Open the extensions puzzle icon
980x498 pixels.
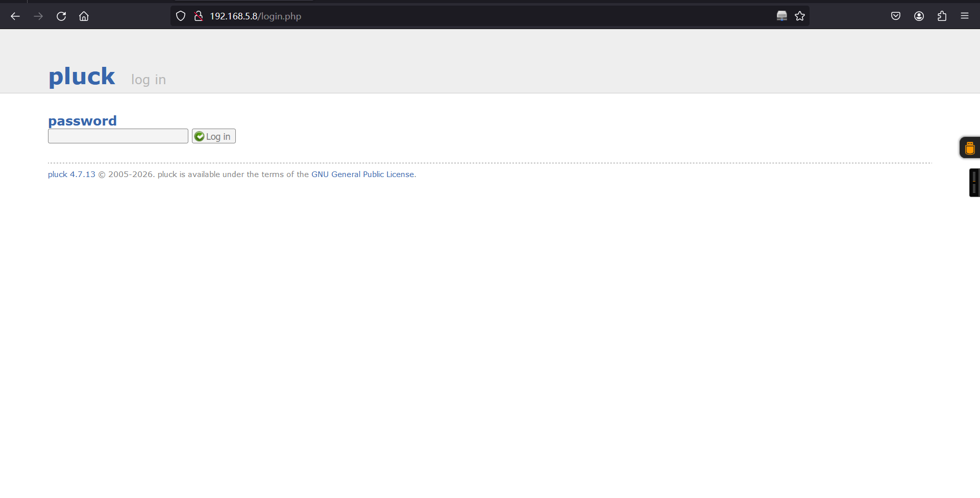942,16
